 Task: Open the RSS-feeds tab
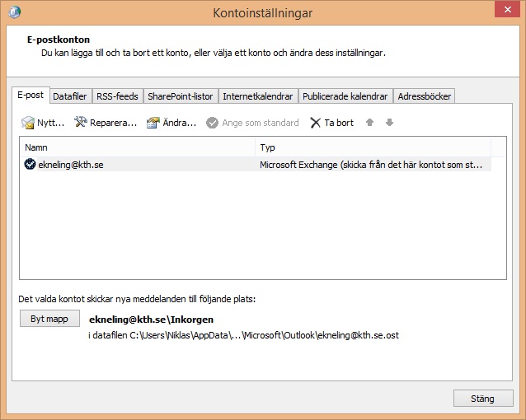pos(117,96)
